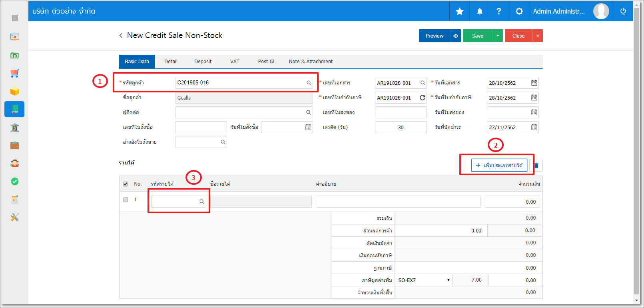Open the green checkmark approval module
Screen dimensions: 644x308
tap(15, 182)
